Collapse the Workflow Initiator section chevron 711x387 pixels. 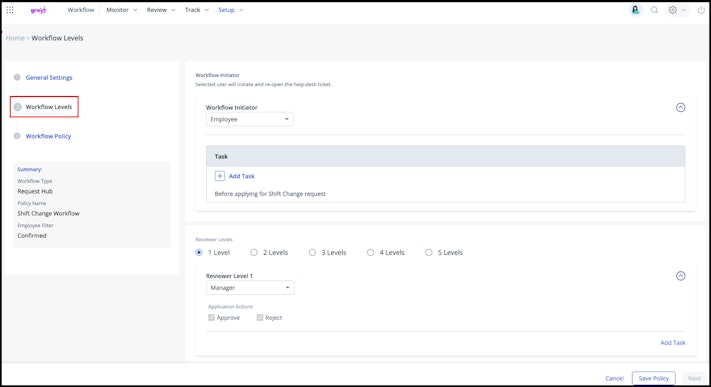[681, 108]
